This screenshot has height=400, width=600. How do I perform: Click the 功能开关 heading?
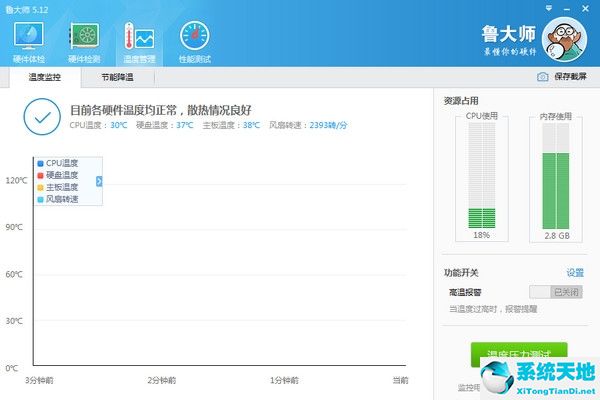461,273
